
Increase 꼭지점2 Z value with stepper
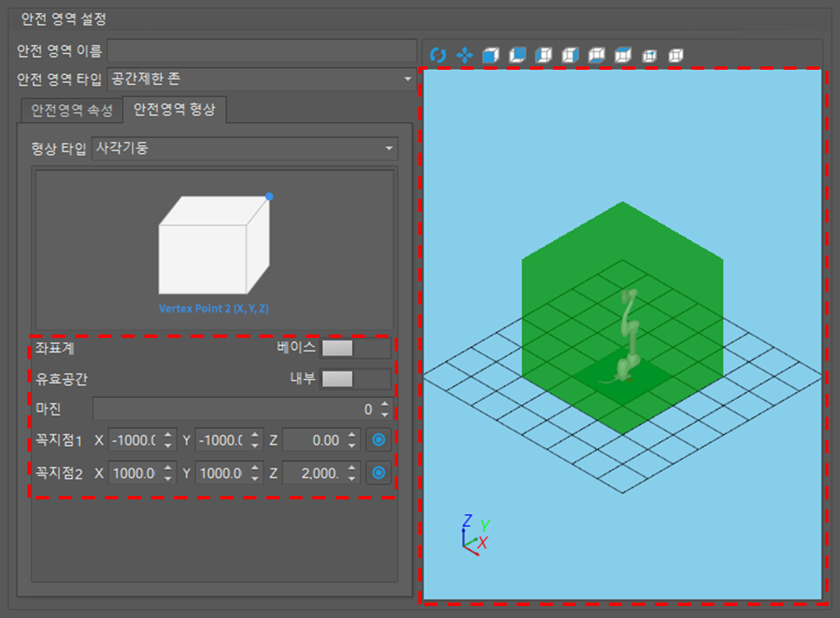(351, 468)
